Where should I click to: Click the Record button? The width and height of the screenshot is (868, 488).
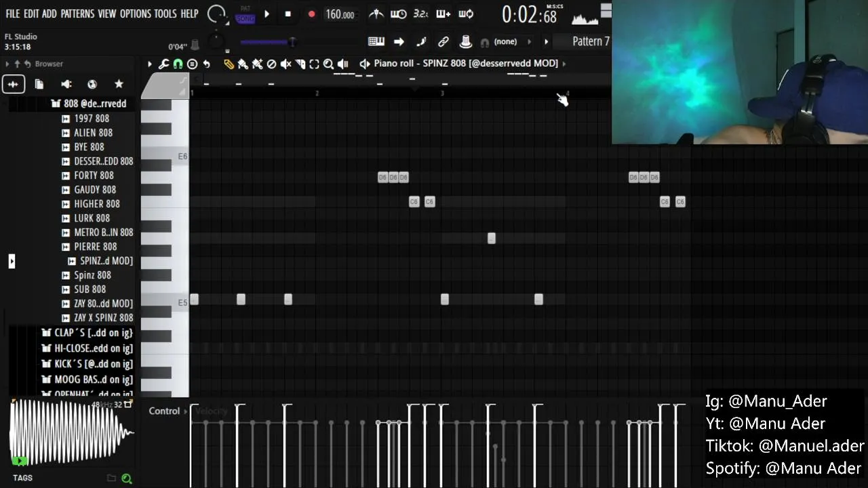(x=311, y=14)
